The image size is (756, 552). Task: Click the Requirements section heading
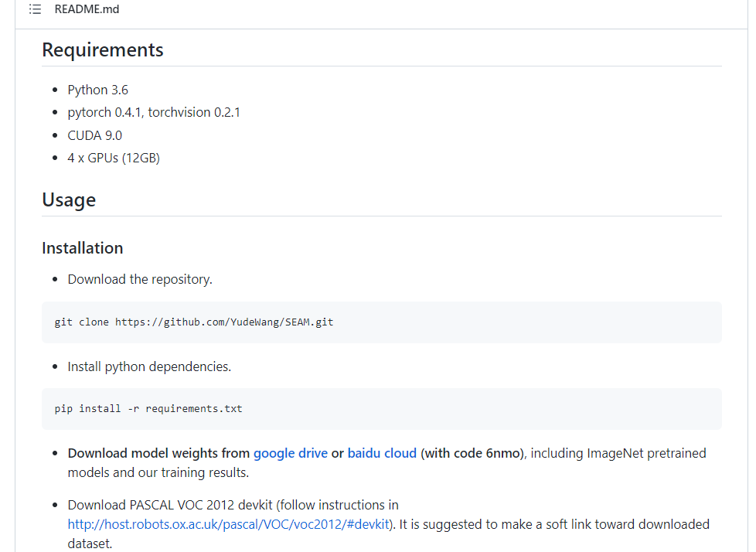point(102,49)
